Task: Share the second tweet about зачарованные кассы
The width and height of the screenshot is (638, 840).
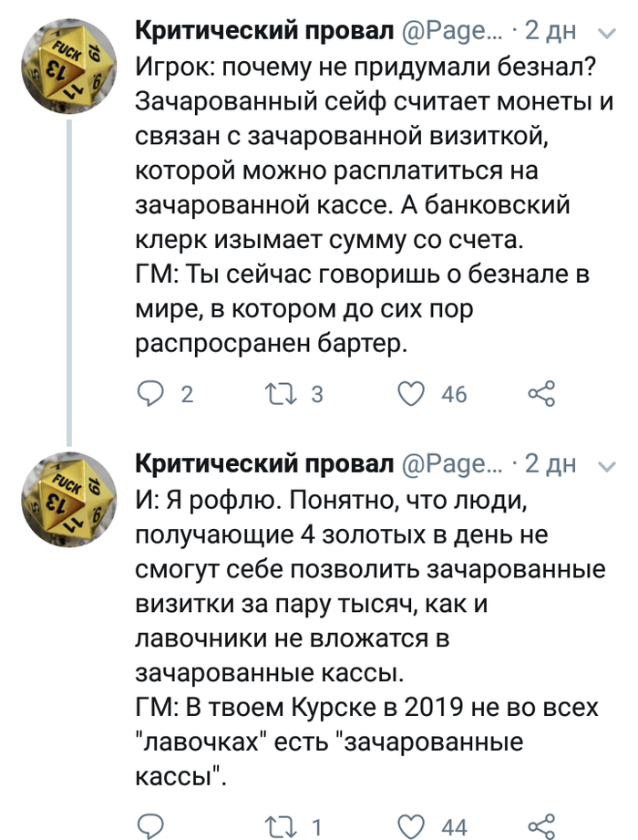Action: [x=541, y=826]
